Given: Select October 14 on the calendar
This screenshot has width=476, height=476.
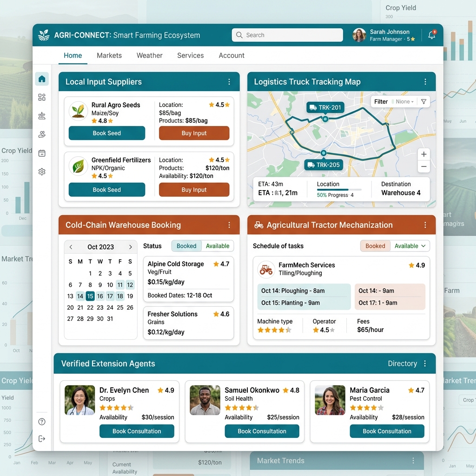Looking at the screenshot, I should [80, 296].
